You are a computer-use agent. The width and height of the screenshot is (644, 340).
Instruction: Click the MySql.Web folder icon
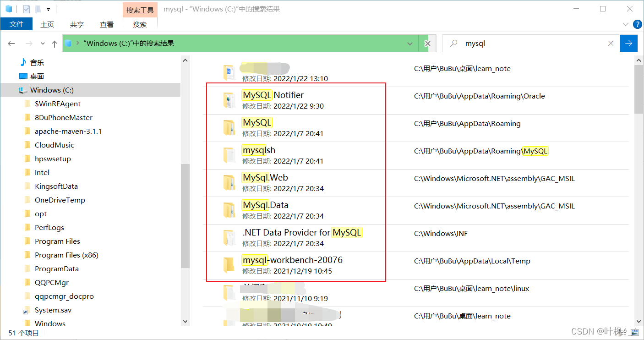[229, 182]
